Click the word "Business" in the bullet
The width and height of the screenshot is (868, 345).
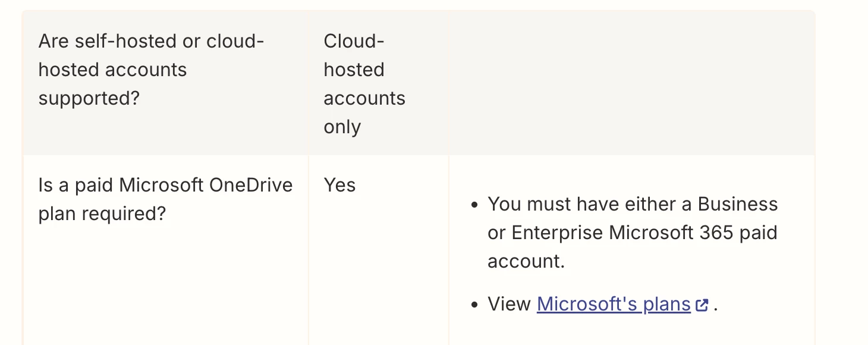tap(738, 204)
